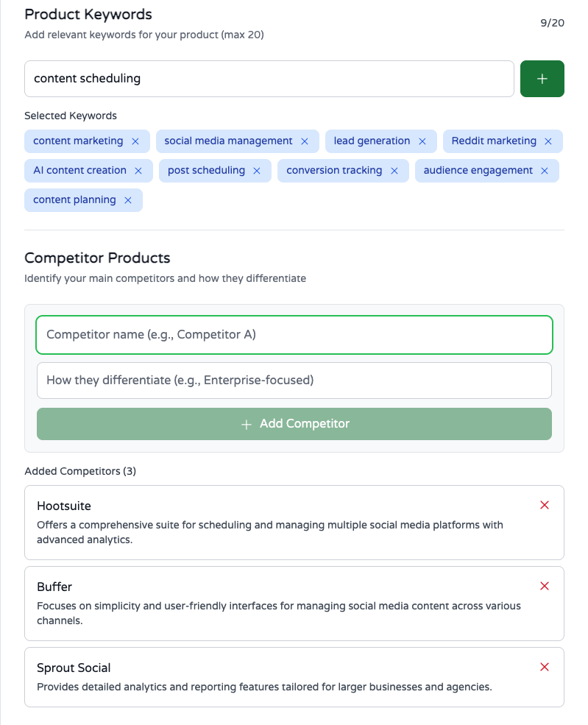Delete the 'conversion tracking' keyword chip
Screen dimensions: 588x725
click(394, 171)
